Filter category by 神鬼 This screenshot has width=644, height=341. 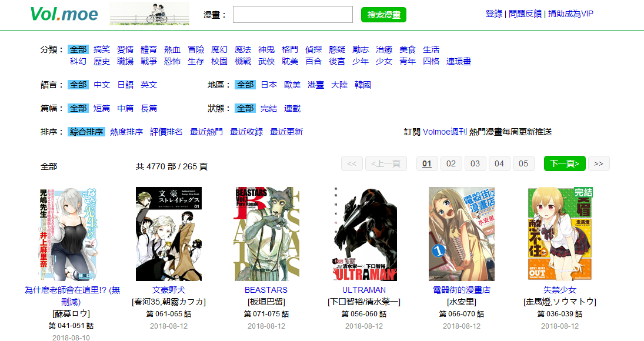[x=266, y=49]
